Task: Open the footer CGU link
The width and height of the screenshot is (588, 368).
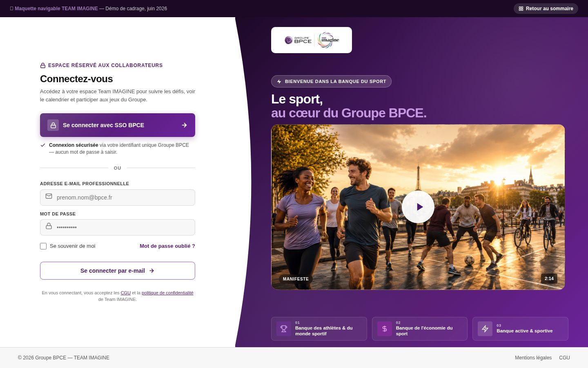Action: click(564, 358)
